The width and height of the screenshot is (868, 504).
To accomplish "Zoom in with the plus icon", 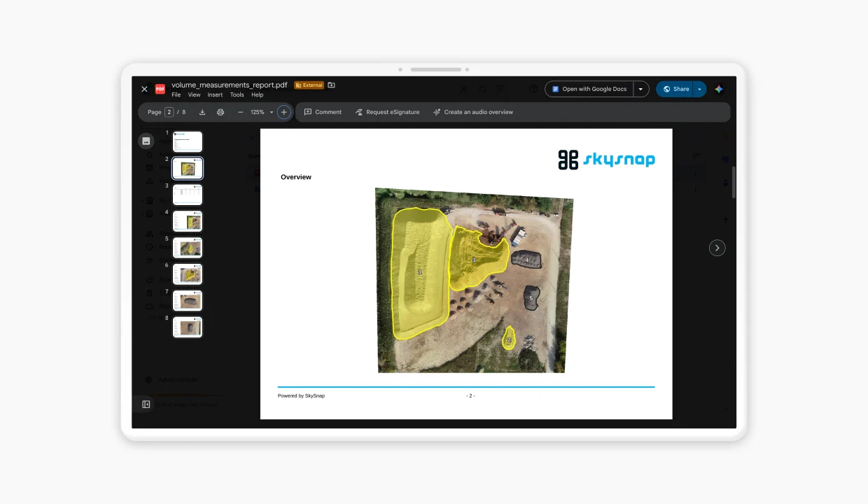I will (x=283, y=112).
